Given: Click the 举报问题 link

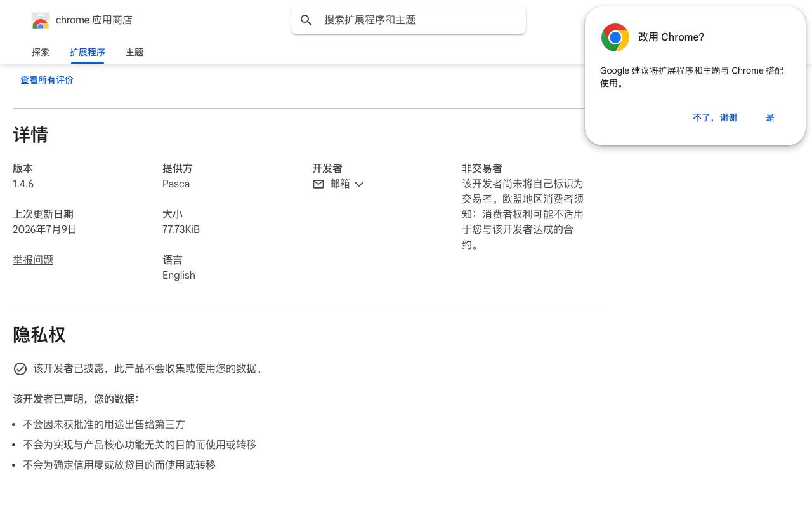Looking at the screenshot, I should point(33,260).
